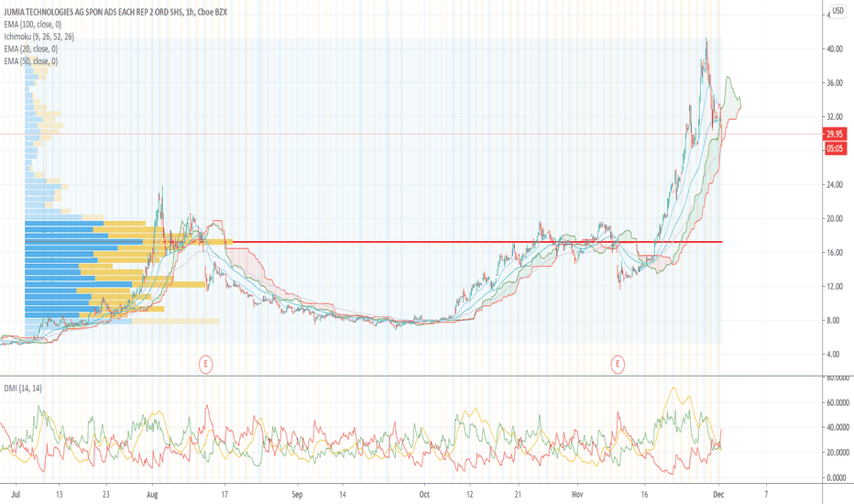Click the Dec date on time axis

click(718, 494)
